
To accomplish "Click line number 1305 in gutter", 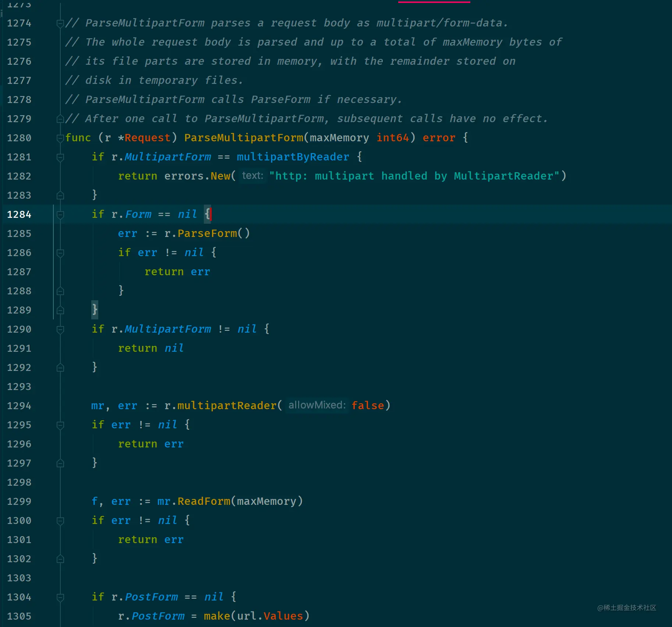I will pos(19,616).
